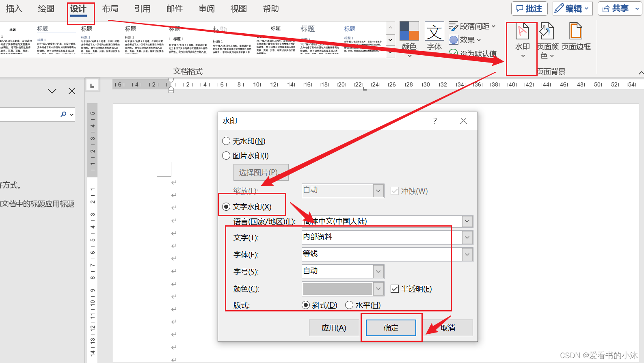Click the Apply (应用) button
This screenshot has width=644, height=363.
(x=334, y=328)
